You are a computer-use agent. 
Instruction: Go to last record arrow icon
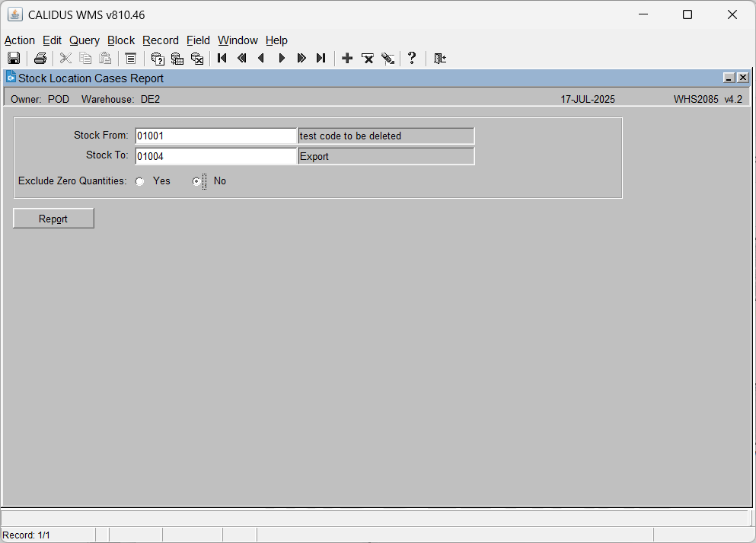pyautogui.click(x=321, y=59)
